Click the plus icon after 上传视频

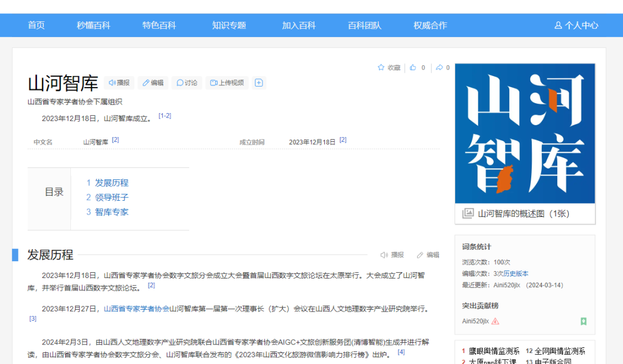[258, 82]
